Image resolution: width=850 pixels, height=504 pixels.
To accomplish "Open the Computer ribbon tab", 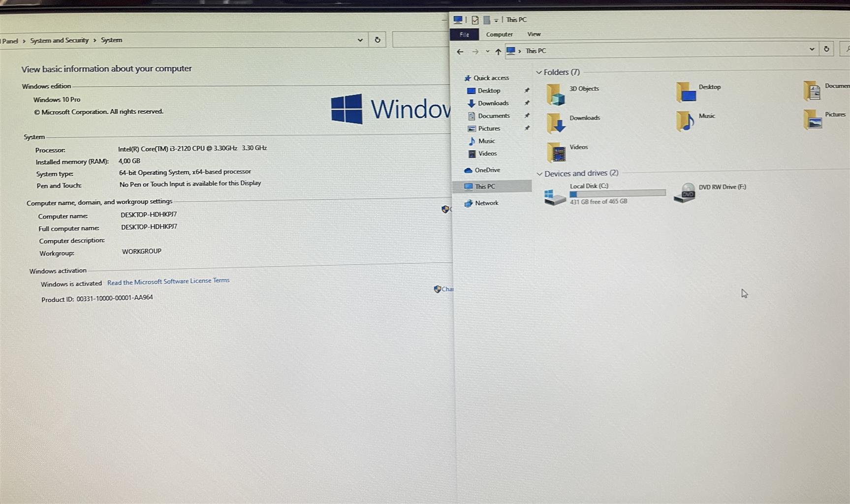I will pos(499,34).
